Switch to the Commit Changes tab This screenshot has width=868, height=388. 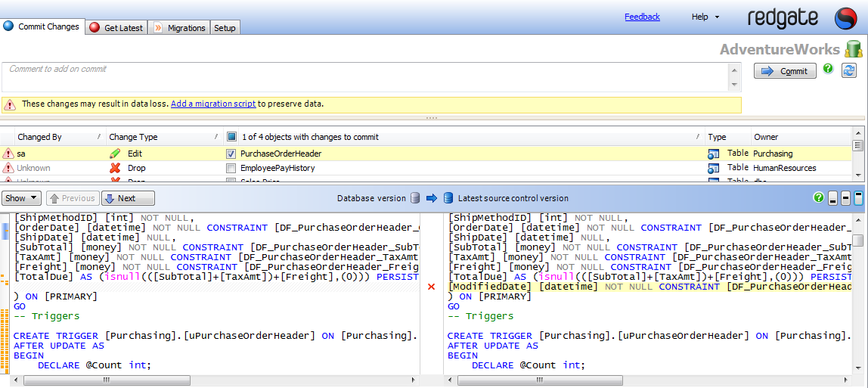point(42,26)
